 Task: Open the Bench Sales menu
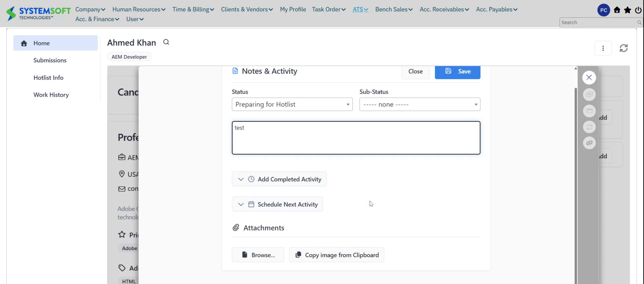coord(394,9)
